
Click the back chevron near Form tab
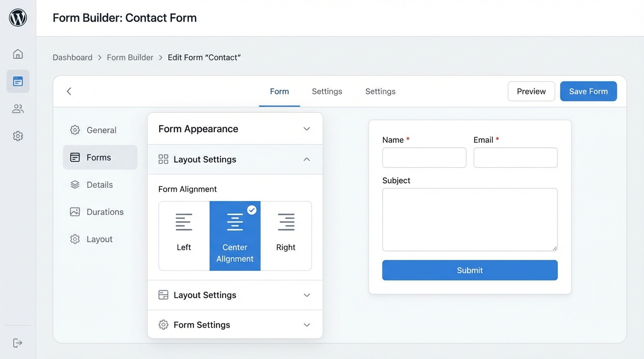[x=69, y=91]
